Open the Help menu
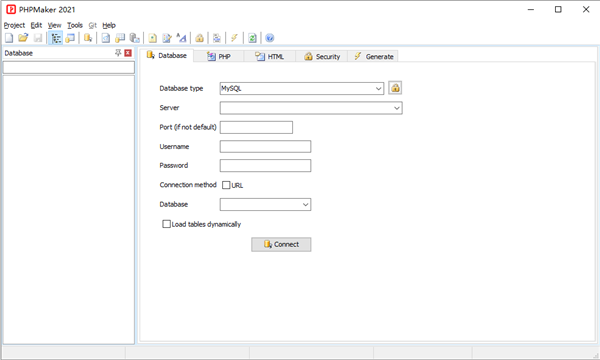The height and width of the screenshot is (360, 600). pos(109,25)
